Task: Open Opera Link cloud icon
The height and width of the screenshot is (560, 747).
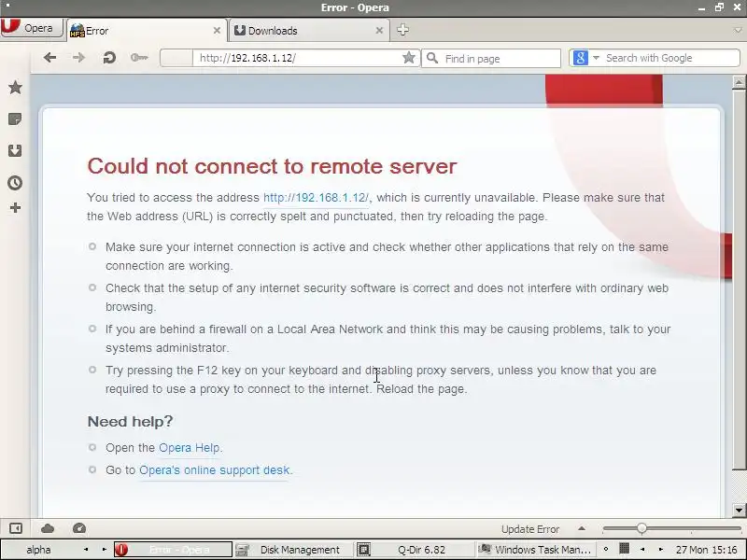Action: coord(48,528)
